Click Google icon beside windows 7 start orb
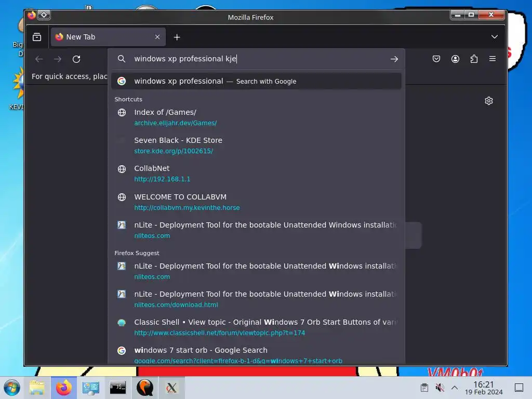Viewport: 532px width, 399px height. (122, 351)
